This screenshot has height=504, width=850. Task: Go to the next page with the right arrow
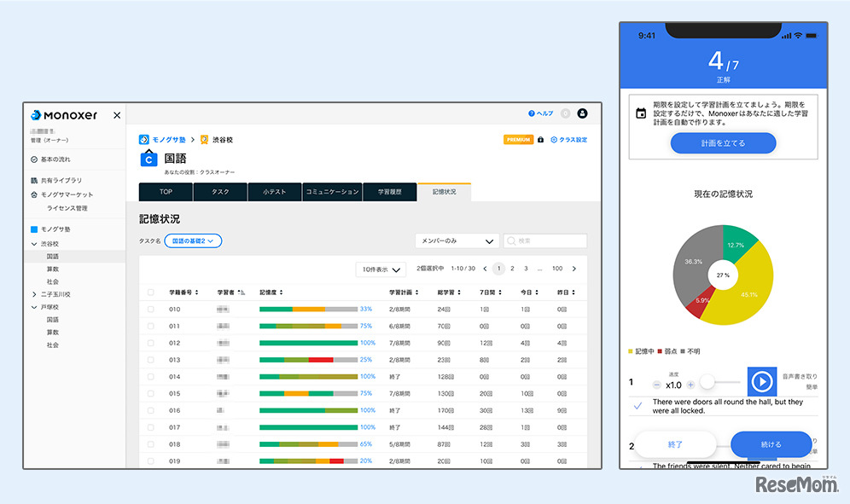[x=573, y=269]
